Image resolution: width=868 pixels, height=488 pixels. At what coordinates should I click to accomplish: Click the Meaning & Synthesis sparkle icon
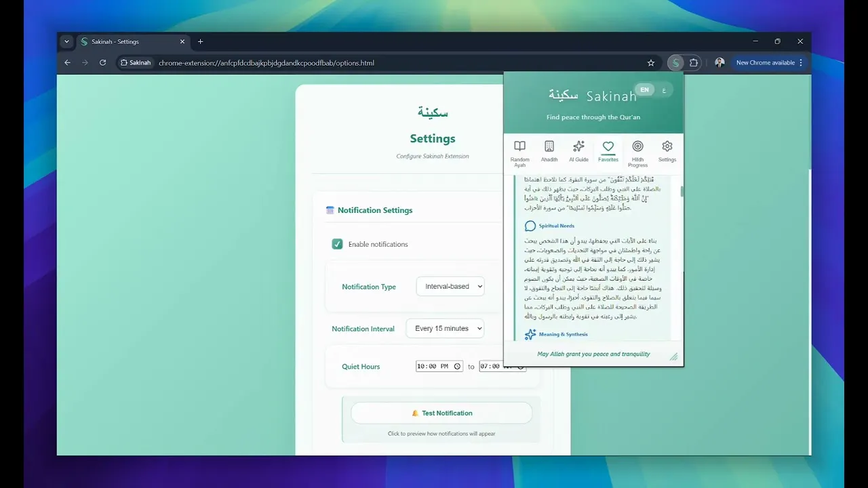pos(530,334)
